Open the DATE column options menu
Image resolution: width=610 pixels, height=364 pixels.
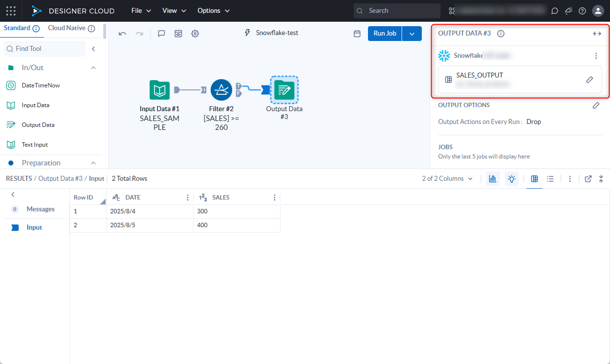pyautogui.click(x=188, y=198)
